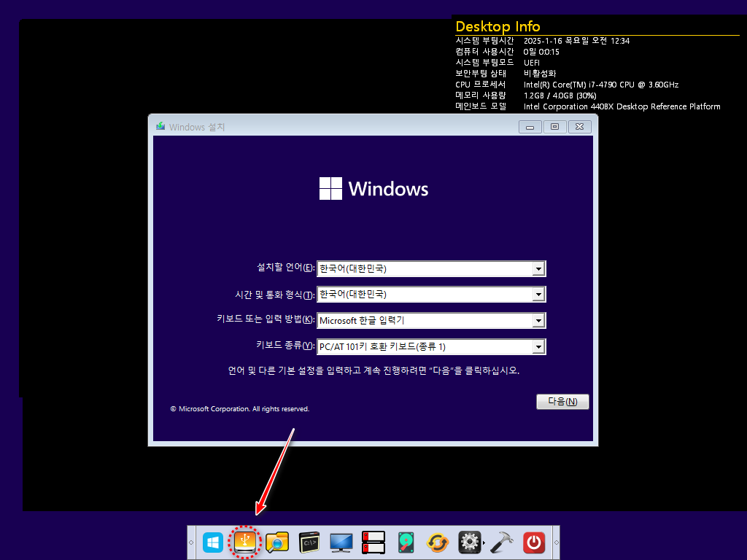Click the instruction text about clicking 다음
Screen dimensions: 747x560
[373, 370]
